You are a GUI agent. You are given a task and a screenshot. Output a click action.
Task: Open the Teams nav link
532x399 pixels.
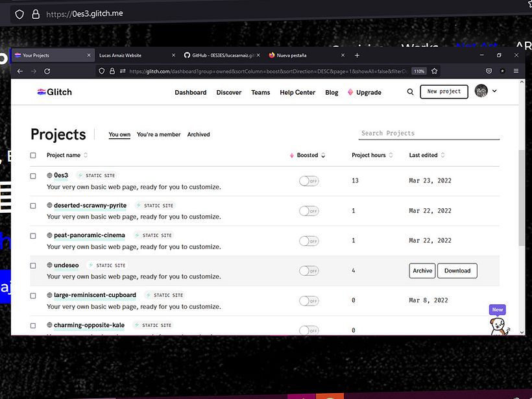(261, 92)
